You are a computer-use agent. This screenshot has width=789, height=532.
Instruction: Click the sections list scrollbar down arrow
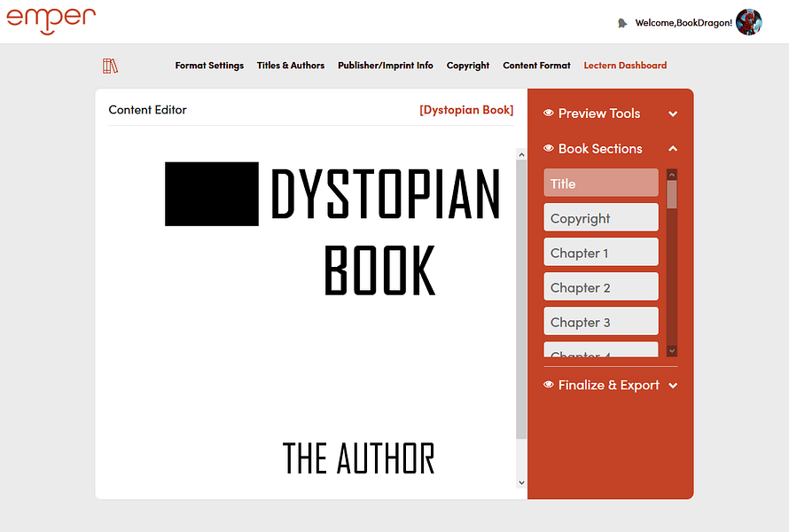coord(672,351)
